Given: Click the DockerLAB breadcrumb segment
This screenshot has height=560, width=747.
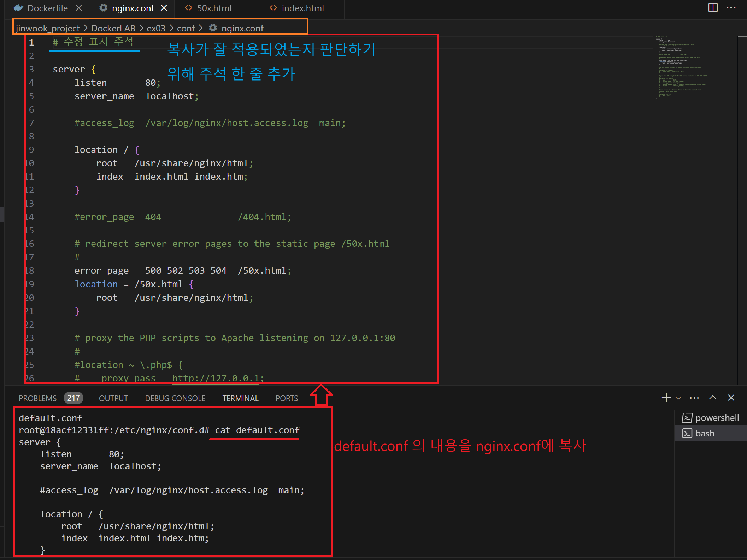Looking at the screenshot, I should point(113,28).
